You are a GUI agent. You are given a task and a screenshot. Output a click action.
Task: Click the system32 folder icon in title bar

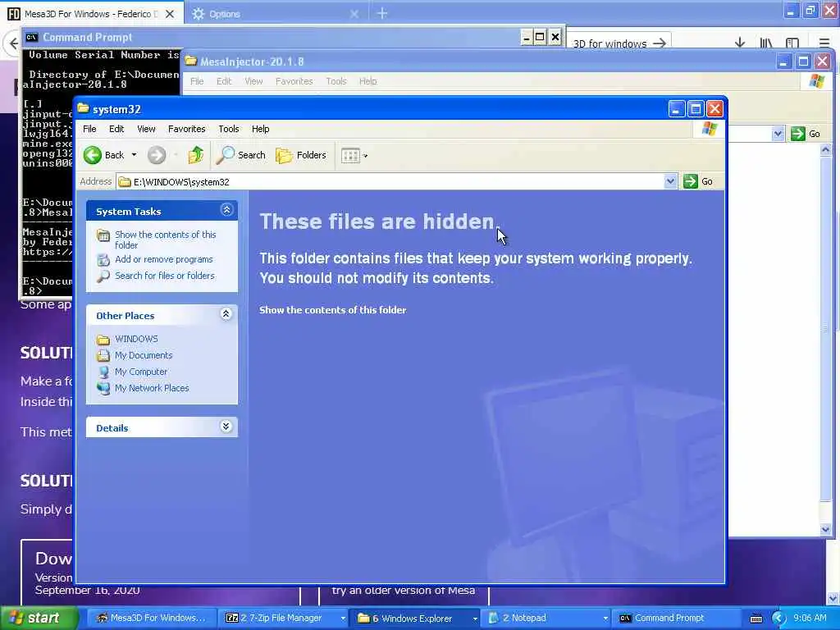(x=83, y=109)
